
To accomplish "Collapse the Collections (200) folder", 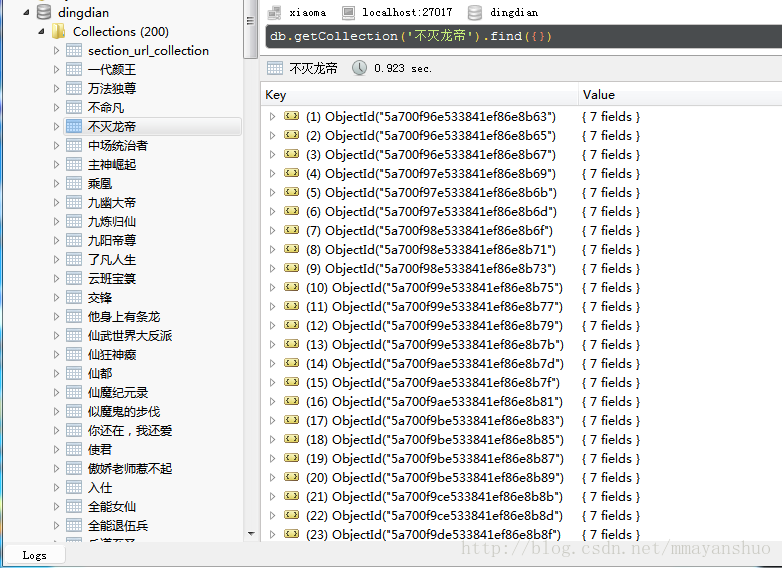I will coord(41,31).
